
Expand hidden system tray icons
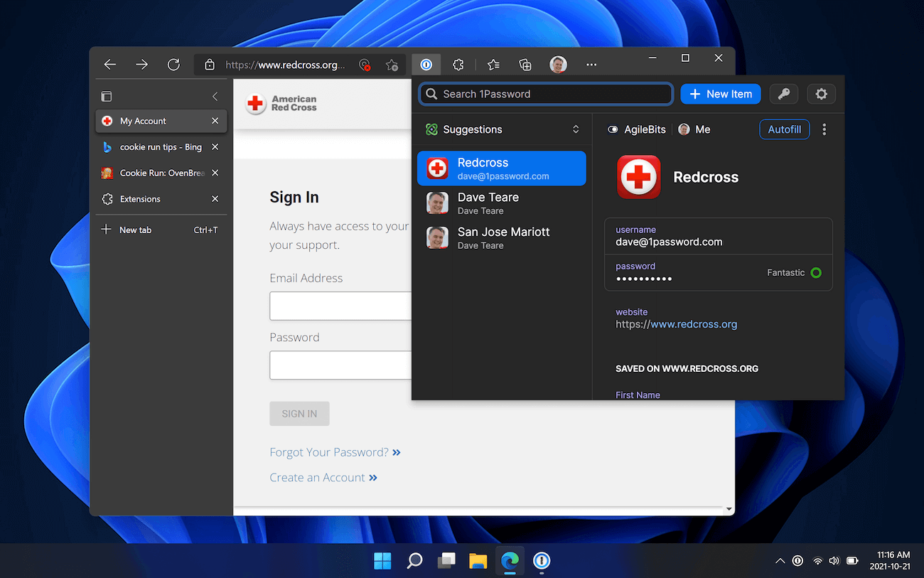tap(780, 561)
